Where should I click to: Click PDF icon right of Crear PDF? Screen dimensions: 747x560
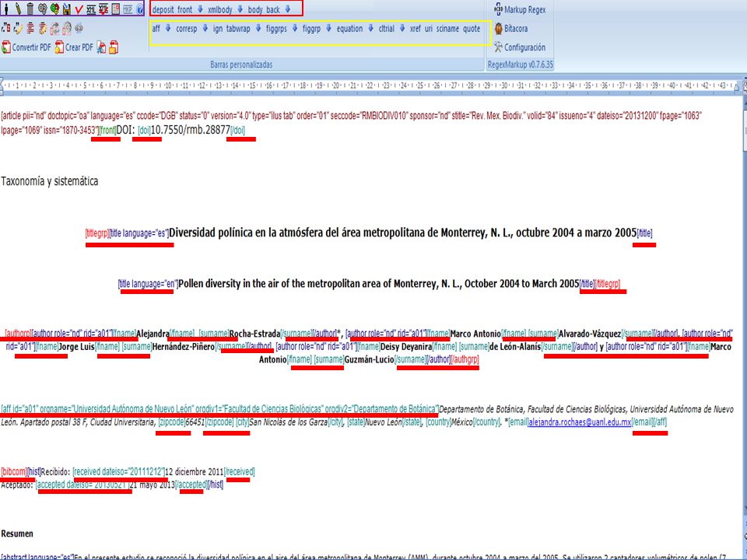point(101,47)
